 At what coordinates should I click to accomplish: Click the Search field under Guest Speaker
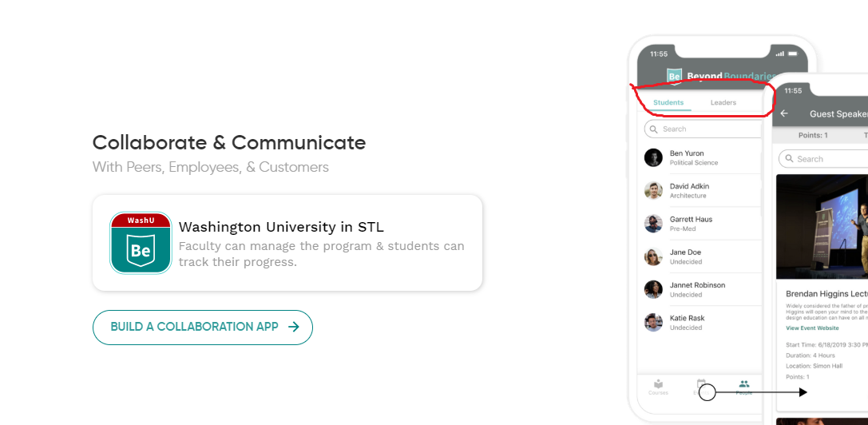[x=823, y=159]
